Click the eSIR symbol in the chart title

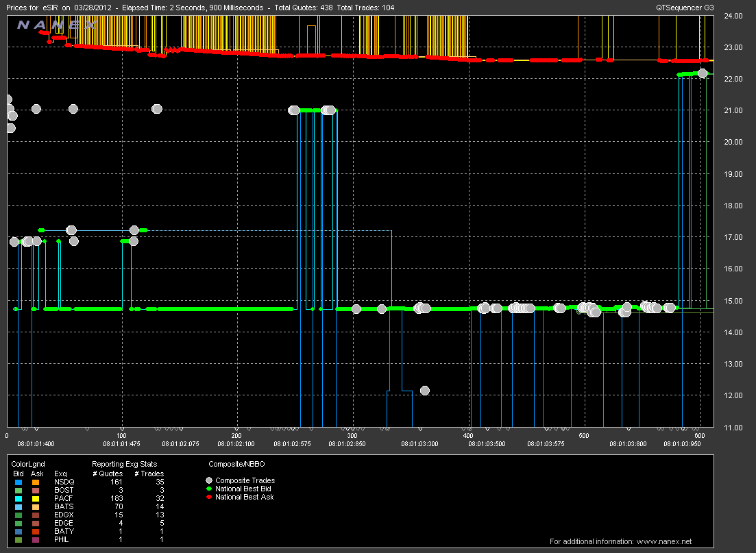[49, 8]
